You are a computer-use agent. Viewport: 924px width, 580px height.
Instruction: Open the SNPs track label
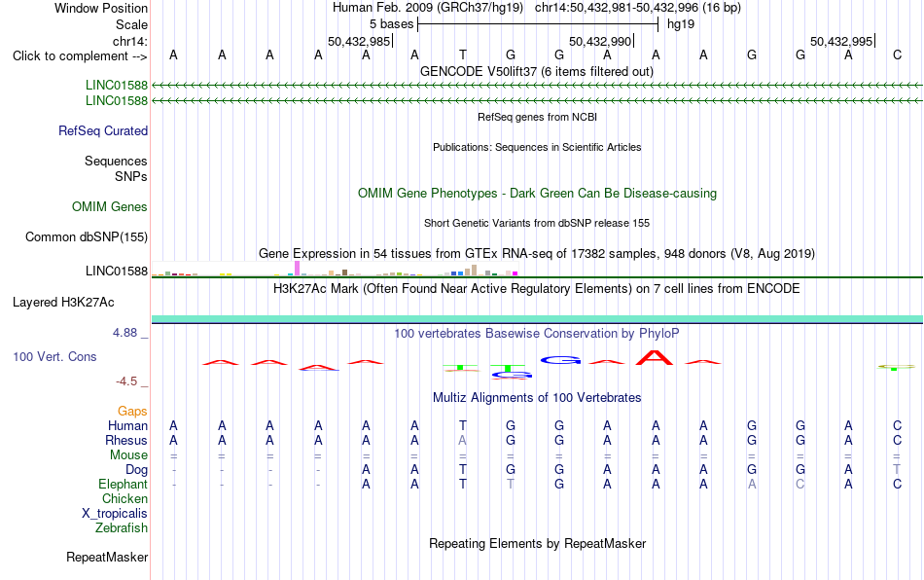click(x=131, y=176)
